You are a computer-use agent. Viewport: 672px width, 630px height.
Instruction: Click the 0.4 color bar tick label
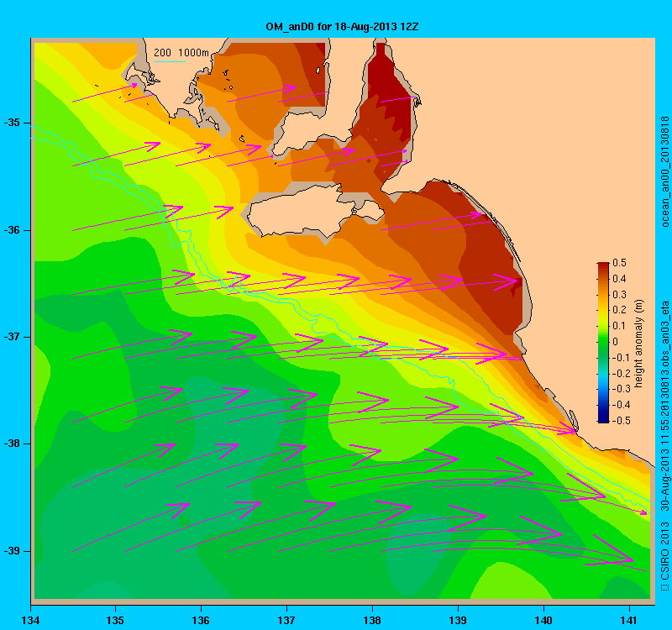pos(619,279)
